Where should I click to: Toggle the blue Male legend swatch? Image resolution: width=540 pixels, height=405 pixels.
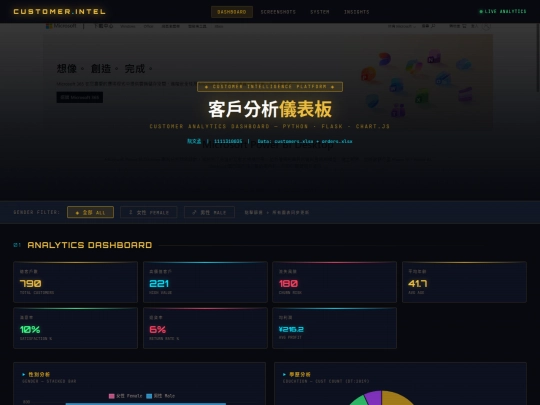[x=149, y=396]
